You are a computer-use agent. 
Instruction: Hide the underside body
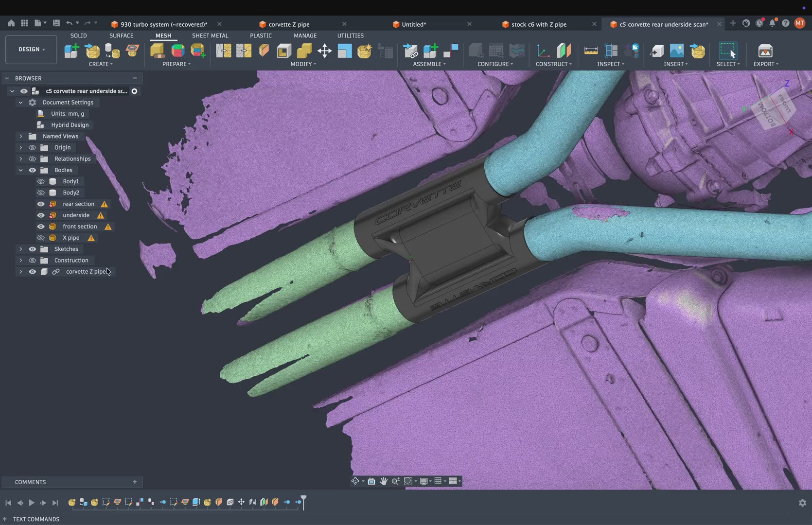[x=41, y=215]
